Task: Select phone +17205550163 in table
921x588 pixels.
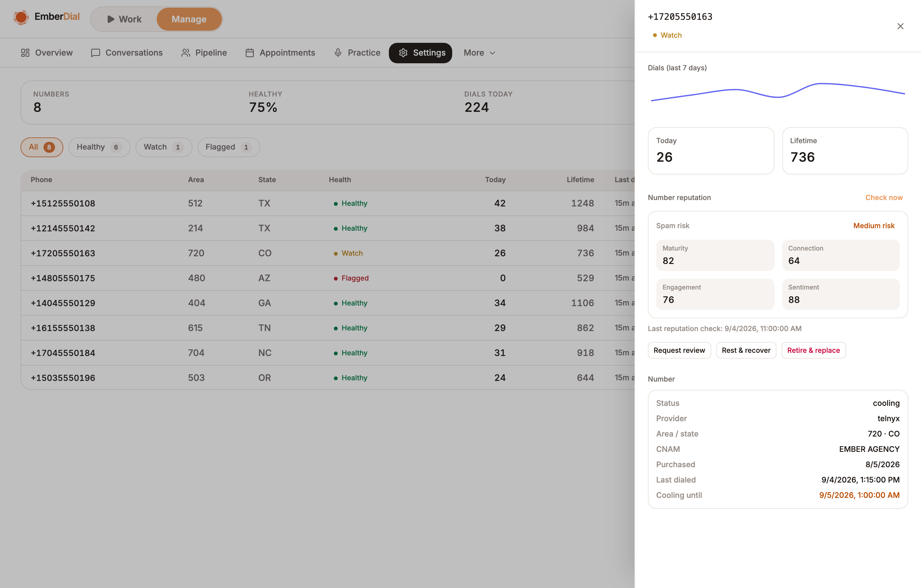Action: coord(63,253)
